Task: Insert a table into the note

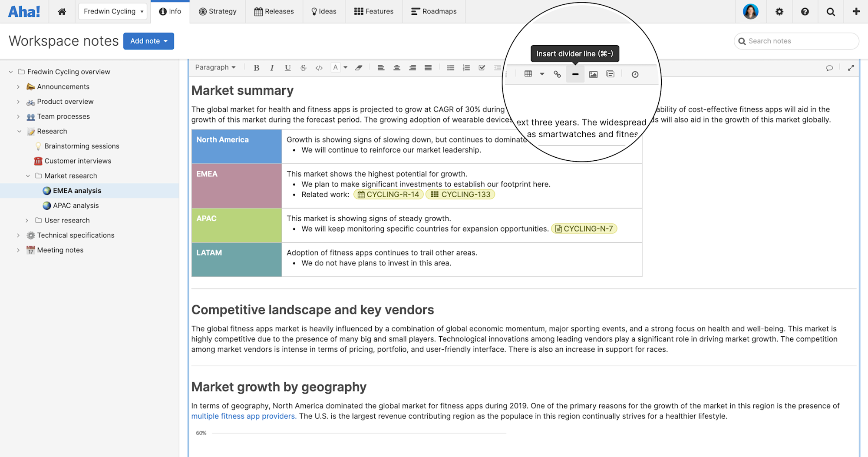Action: (529, 74)
